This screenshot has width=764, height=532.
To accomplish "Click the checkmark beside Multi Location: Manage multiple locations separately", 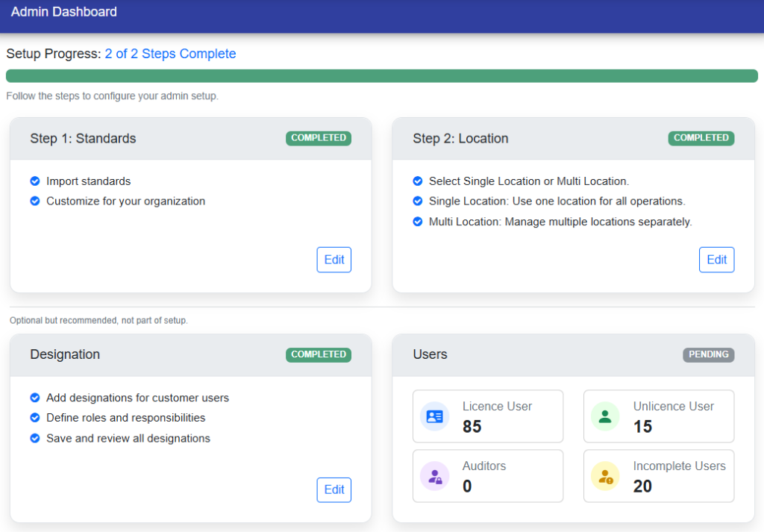I will tap(418, 221).
